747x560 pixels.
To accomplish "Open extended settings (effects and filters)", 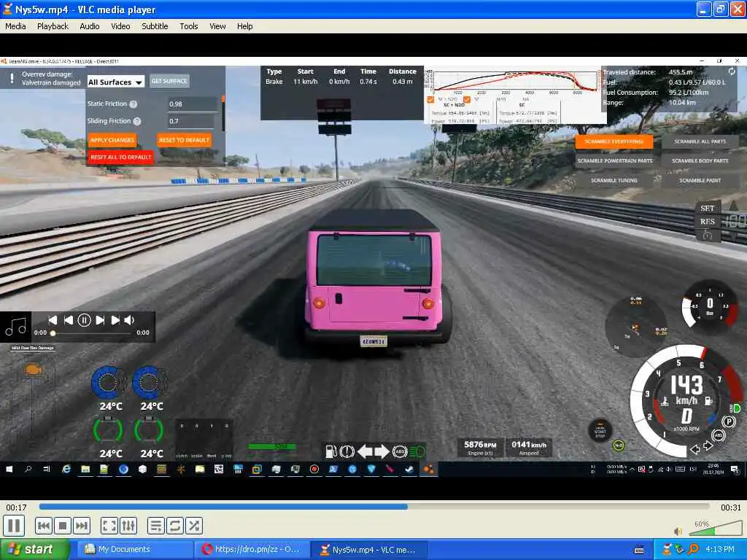I will click(128, 526).
